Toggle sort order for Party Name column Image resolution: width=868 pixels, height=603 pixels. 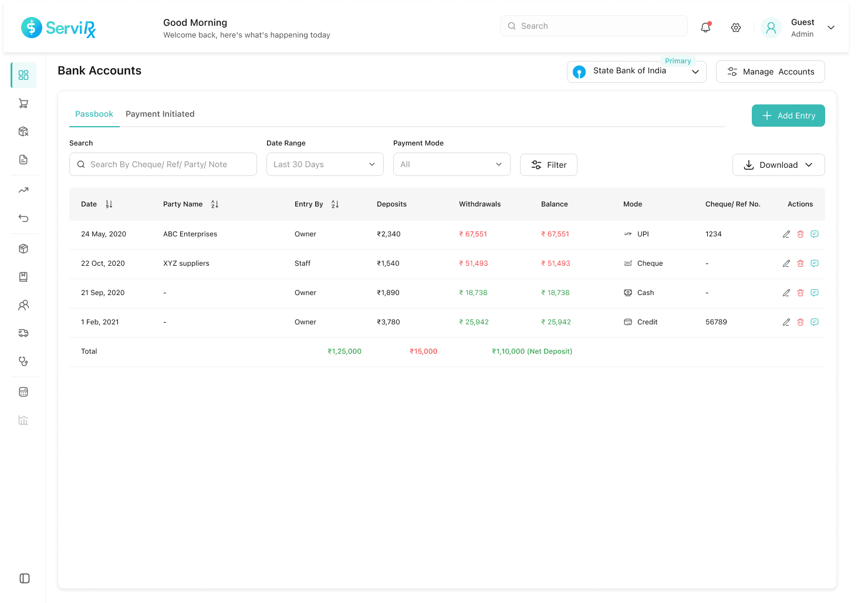214,204
